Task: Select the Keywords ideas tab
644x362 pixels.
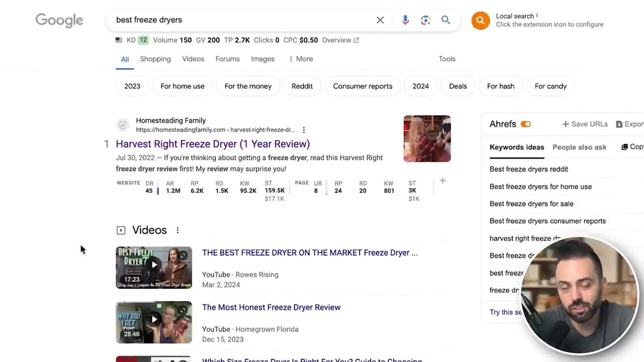Action: point(517,147)
